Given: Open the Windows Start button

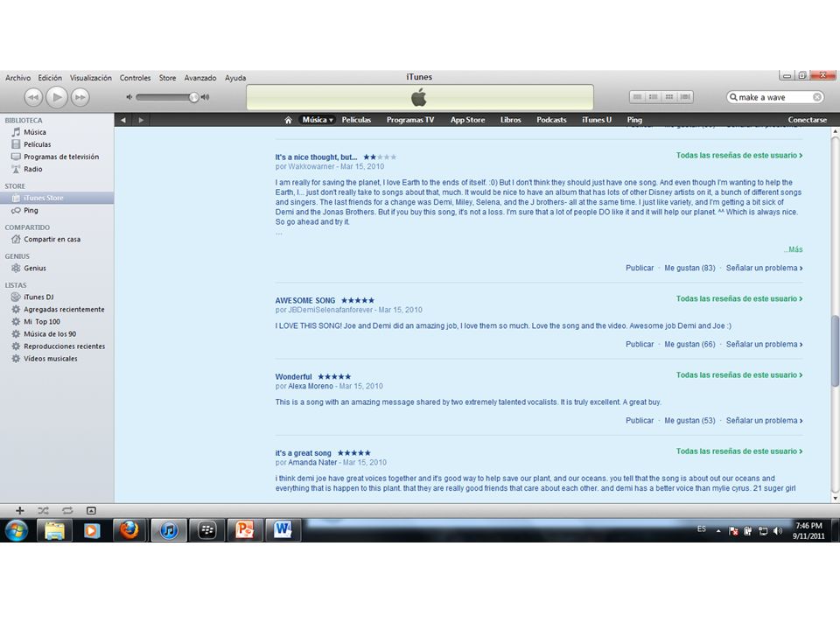Looking at the screenshot, I should tap(17, 530).
